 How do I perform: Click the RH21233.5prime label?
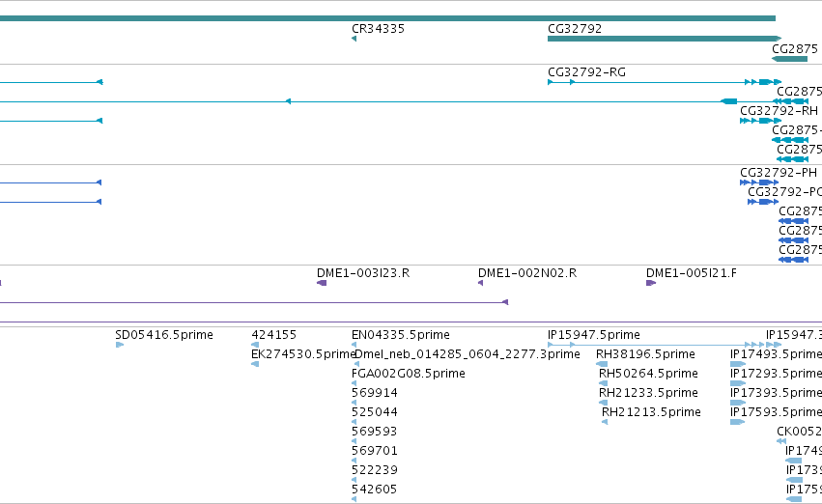tap(648, 394)
